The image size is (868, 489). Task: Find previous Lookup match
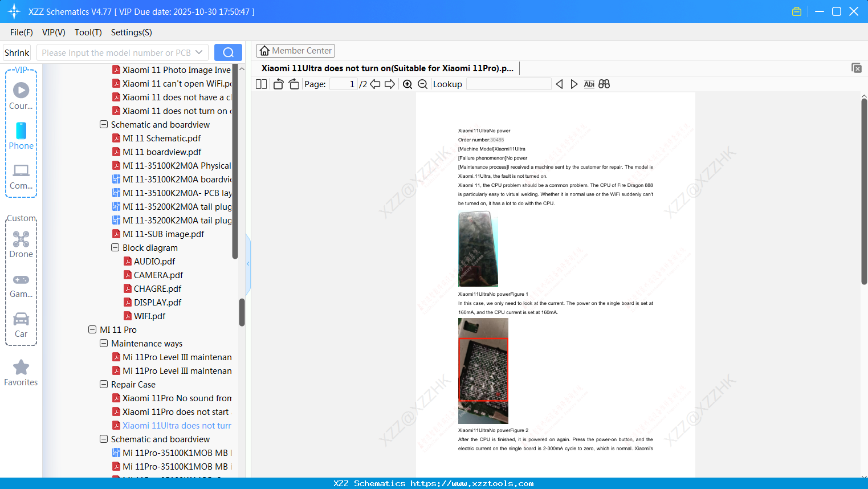[x=559, y=84]
